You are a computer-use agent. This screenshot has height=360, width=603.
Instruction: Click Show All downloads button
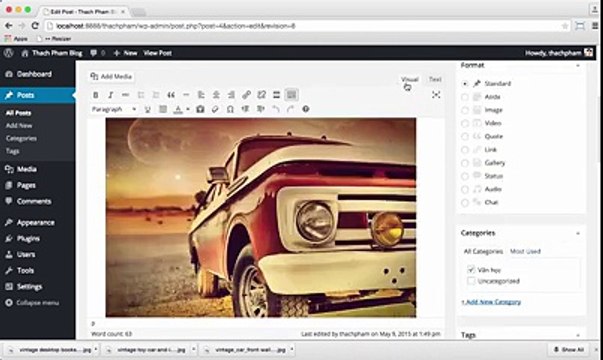568,350
